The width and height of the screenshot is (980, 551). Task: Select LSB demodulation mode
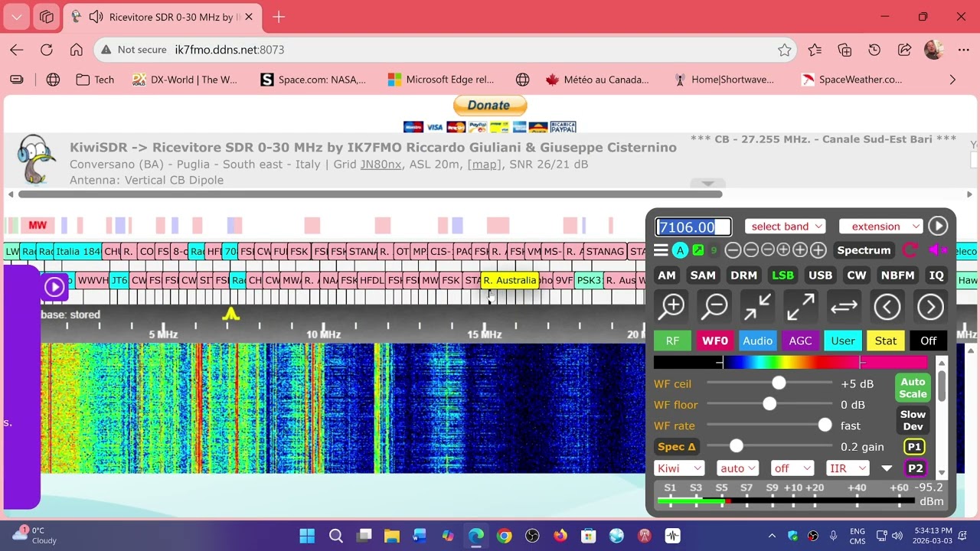(x=782, y=275)
